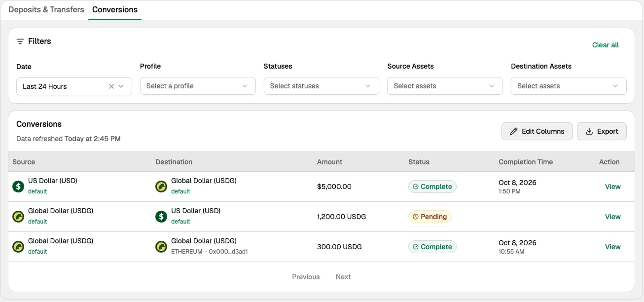Click the US Dollar destination icon in the 1,200.00 USDG row
This screenshot has width=644, height=302.
click(161, 217)
